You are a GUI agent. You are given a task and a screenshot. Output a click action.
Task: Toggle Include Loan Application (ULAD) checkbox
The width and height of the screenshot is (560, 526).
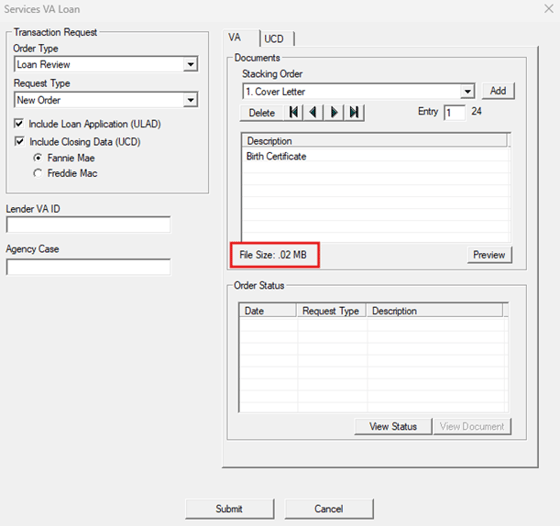[x=19, y=124]
